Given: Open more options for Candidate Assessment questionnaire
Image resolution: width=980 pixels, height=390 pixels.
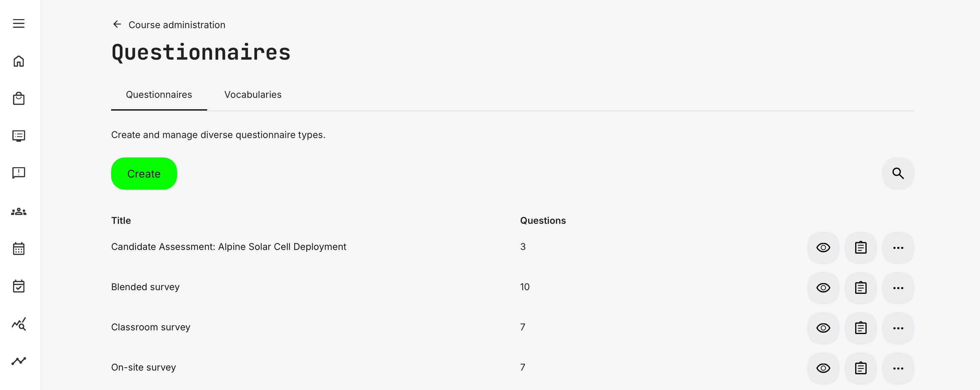Looking at the screenshot, I should pos(899,248).
